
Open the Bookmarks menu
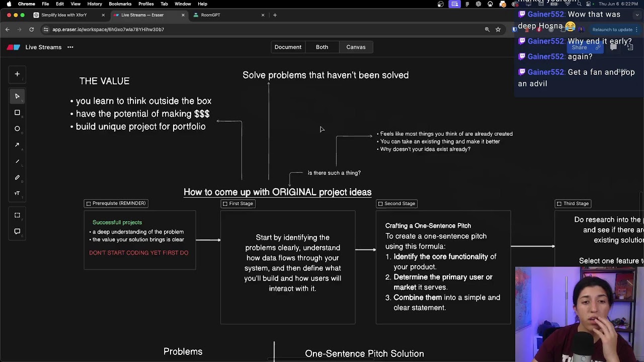120,4
